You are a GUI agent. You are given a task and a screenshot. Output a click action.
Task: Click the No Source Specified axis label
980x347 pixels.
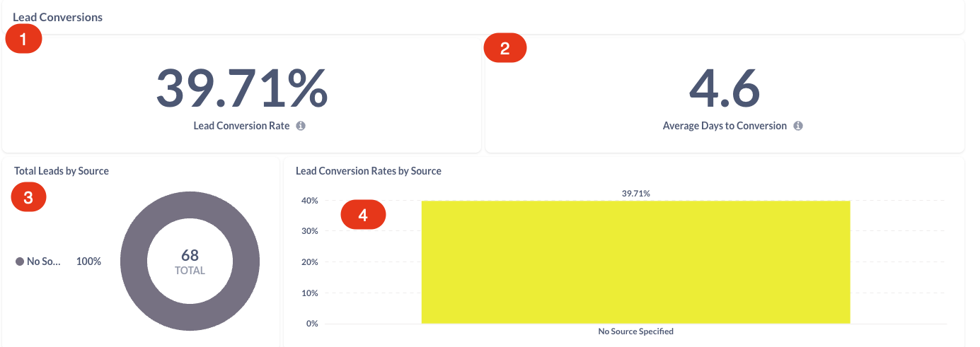point(635,331)
